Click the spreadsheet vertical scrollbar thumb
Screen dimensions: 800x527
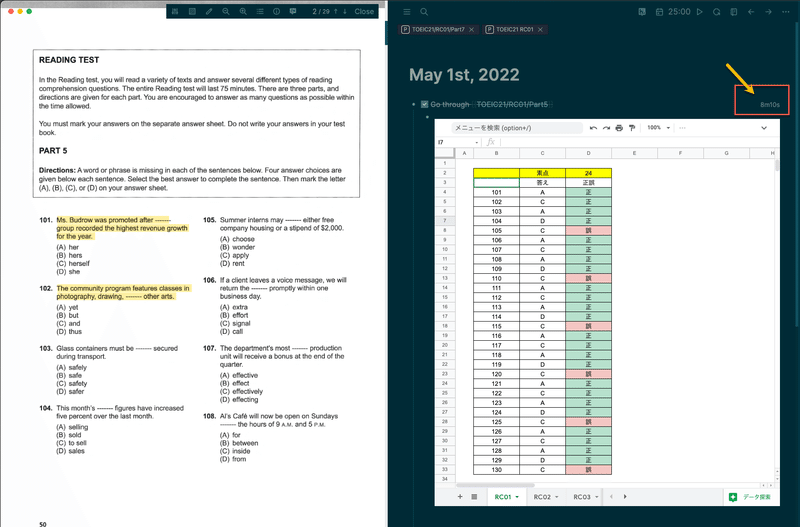pyautogui.click(x=777, y=165)
